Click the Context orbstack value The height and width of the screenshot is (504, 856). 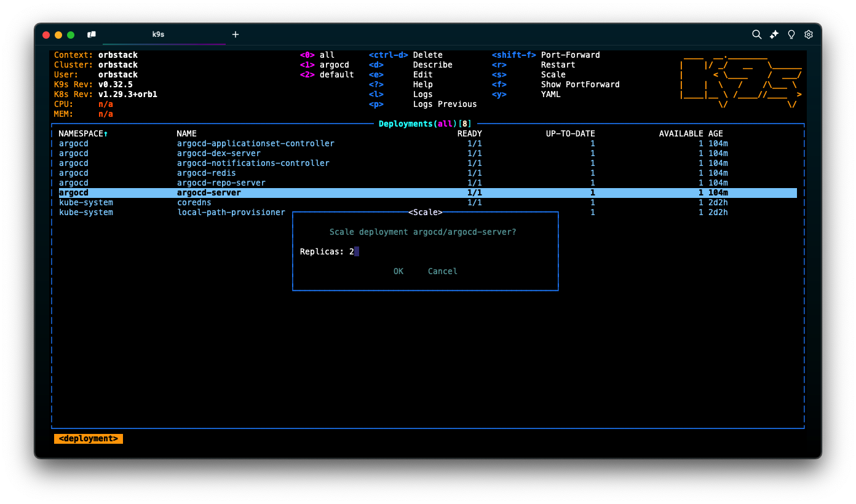[x=118, y=55]
